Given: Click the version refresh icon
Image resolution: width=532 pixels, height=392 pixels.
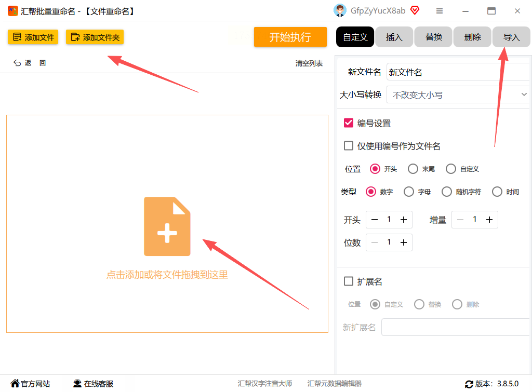Looking at the screenshot, I should coord(469,384).
